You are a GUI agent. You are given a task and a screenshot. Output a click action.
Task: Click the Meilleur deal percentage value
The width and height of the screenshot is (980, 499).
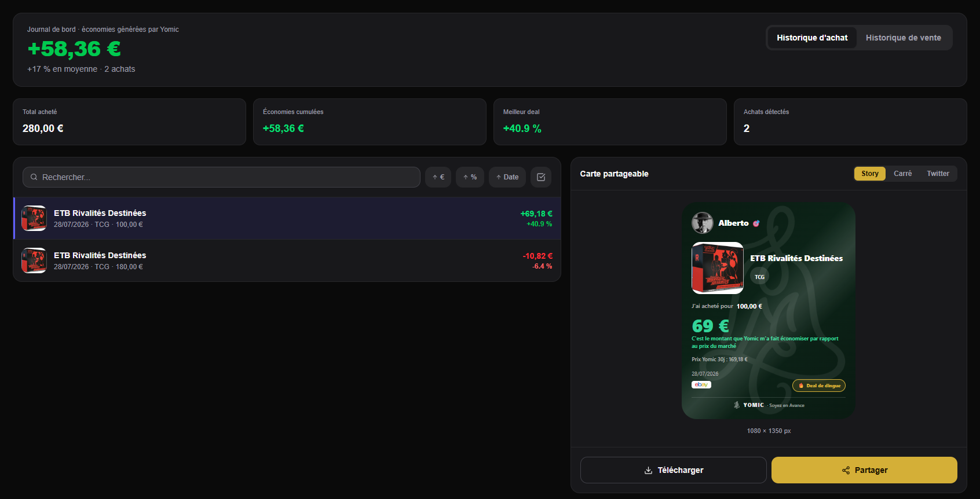pos(522,129)
